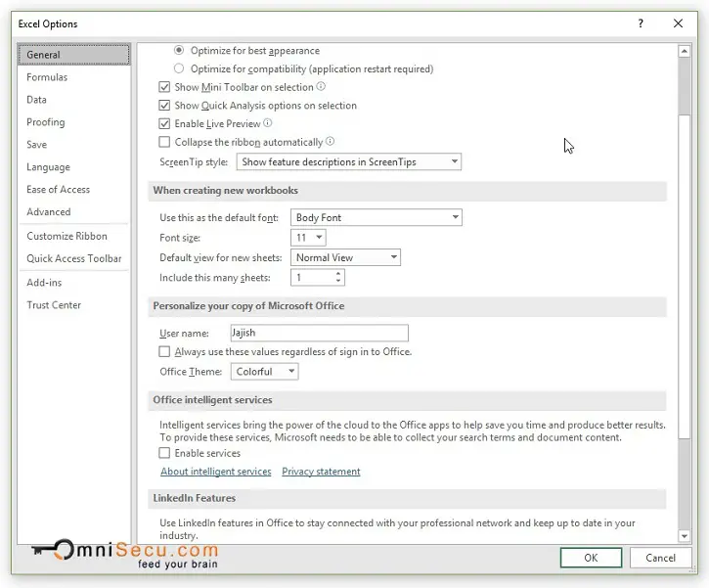Close the Excel Options dialog
This screenshot has height=588, width=709.
[678, 23]
